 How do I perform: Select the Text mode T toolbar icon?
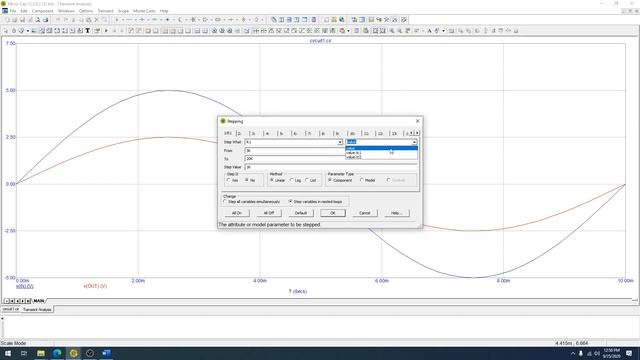[x=87, y=31]
